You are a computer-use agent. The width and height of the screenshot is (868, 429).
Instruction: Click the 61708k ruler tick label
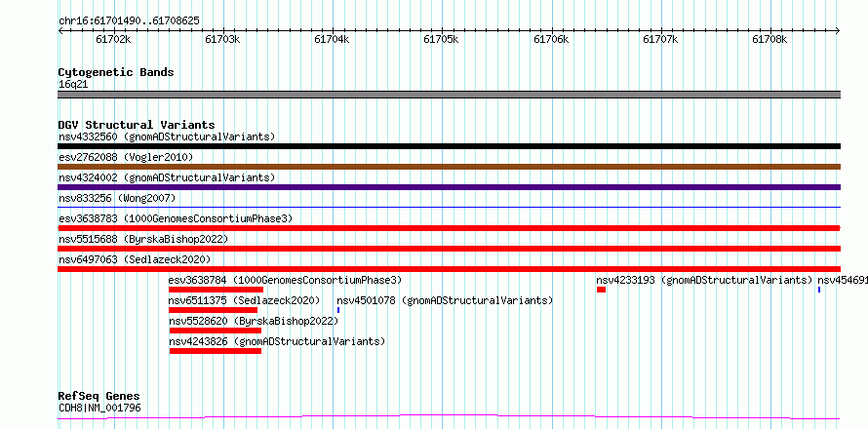(769, 39)
